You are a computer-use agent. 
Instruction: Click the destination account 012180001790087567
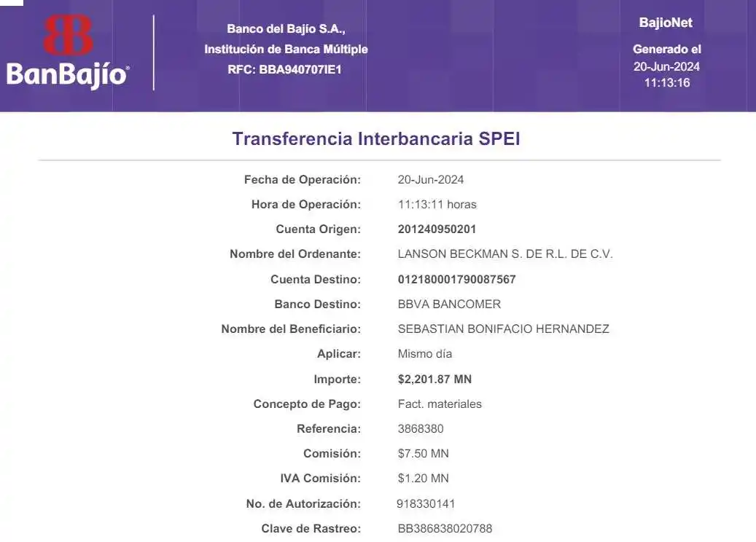click(456, 280)
